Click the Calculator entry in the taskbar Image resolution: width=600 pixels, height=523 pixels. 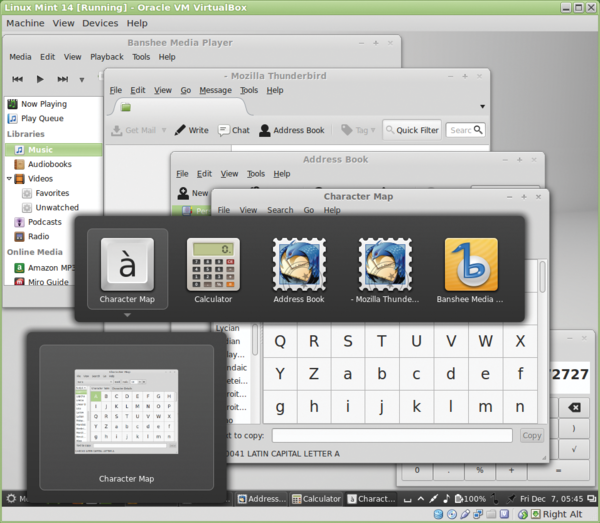315,498
